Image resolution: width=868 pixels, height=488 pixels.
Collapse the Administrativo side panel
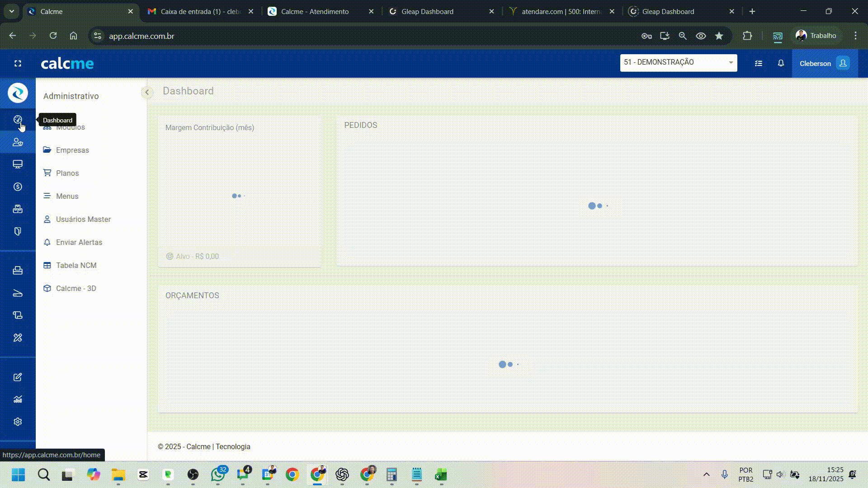(147, 92)
